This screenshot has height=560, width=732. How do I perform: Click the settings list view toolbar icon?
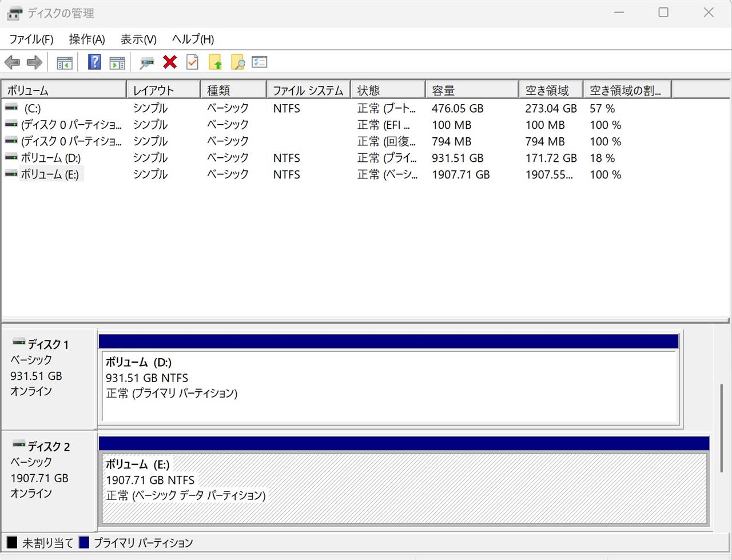coord(260,62)
